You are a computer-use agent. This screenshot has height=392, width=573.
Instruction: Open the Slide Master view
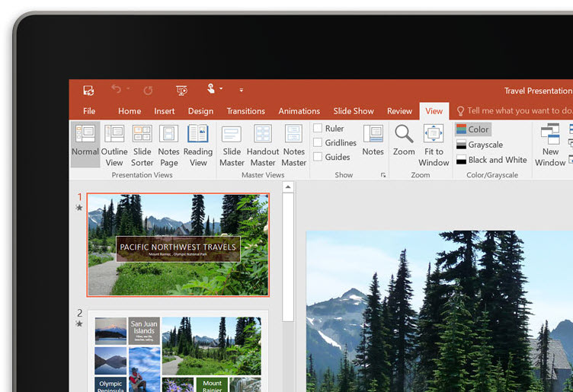(232, 145)
